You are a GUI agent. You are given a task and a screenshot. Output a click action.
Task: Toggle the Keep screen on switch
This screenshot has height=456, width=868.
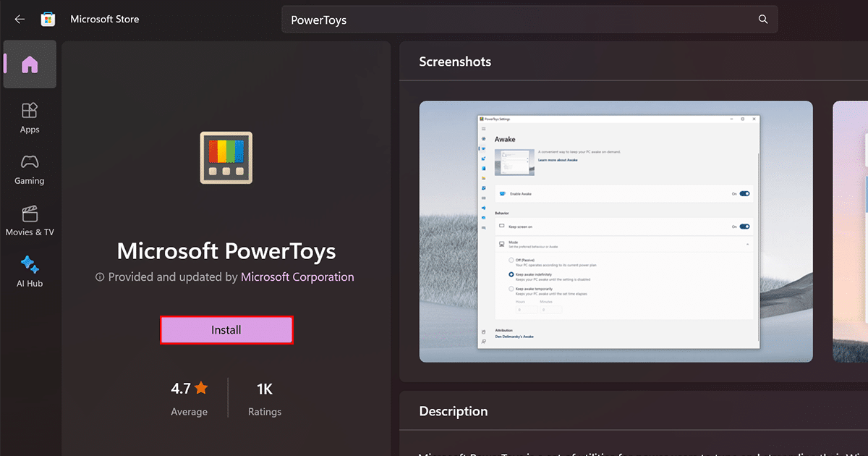click(744, 227)
